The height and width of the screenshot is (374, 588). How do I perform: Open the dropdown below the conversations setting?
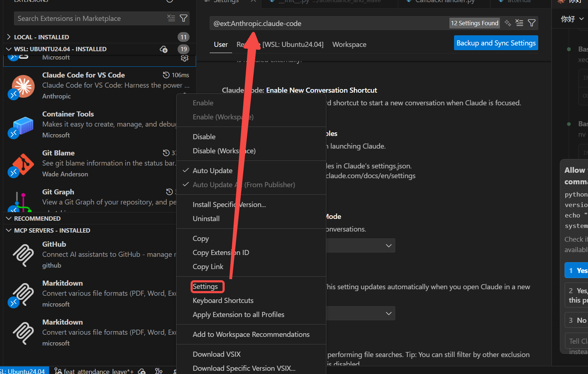[x=361, y=246]
